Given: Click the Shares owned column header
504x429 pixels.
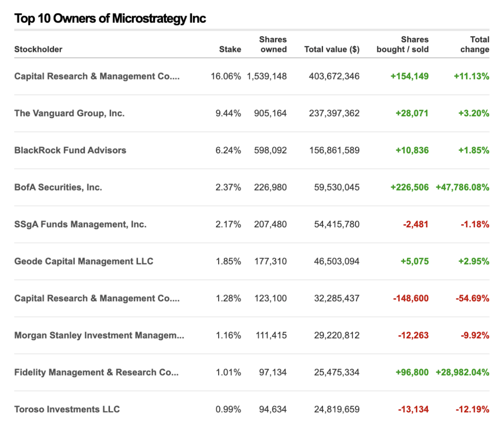Looking at the screenshot, I should point(273,44).
